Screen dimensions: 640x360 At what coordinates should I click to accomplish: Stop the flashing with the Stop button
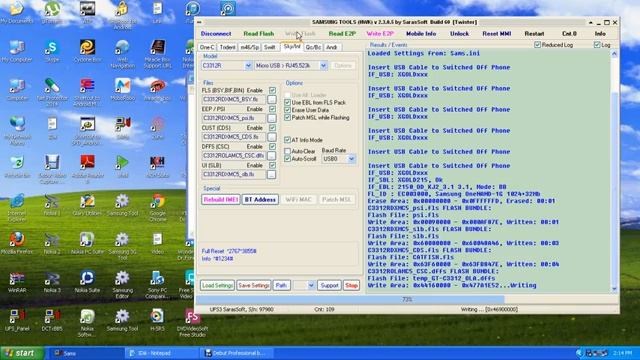coord(351,285)
